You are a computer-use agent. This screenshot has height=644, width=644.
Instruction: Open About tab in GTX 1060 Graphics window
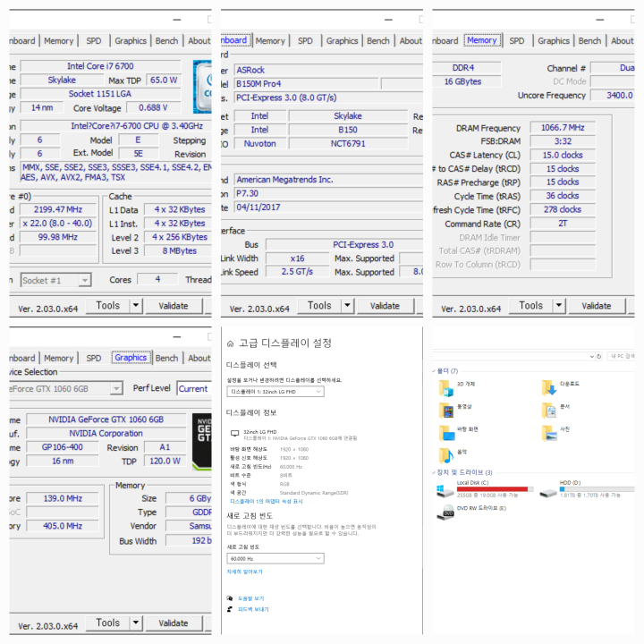[199, 358]
